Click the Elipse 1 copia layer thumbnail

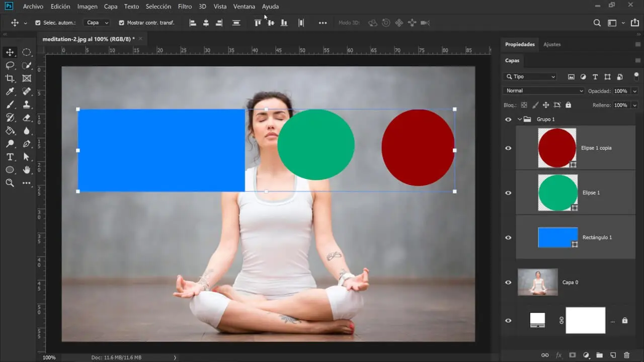[557, 148]
